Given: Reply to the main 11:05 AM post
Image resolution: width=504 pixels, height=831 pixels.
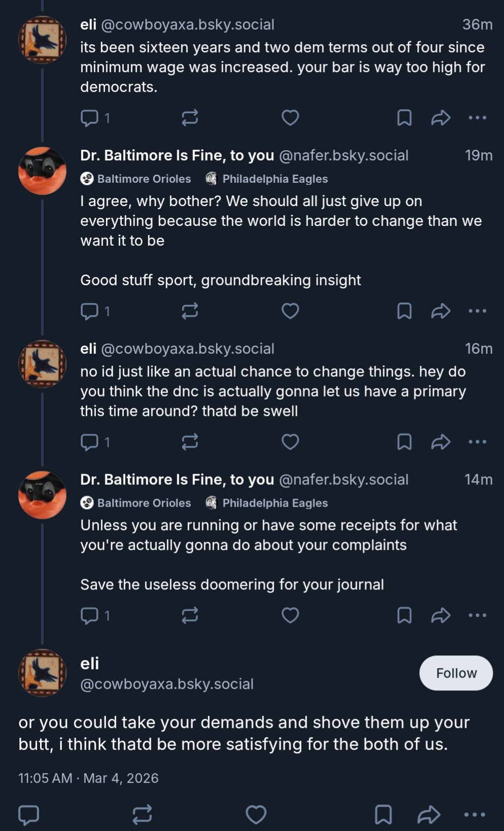Looking at the screenshot, I should 29,814.
